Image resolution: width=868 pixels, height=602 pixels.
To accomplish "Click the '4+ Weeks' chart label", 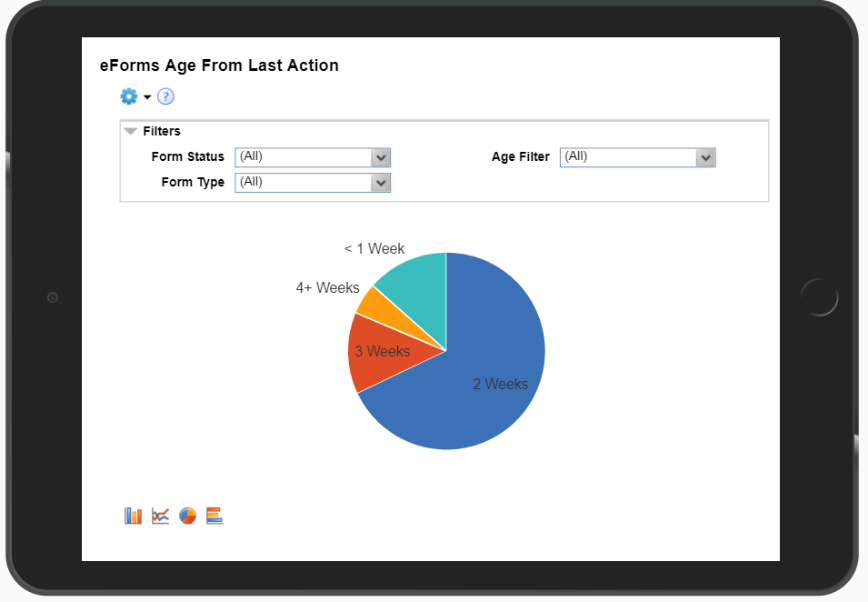I will coord(327,287).
